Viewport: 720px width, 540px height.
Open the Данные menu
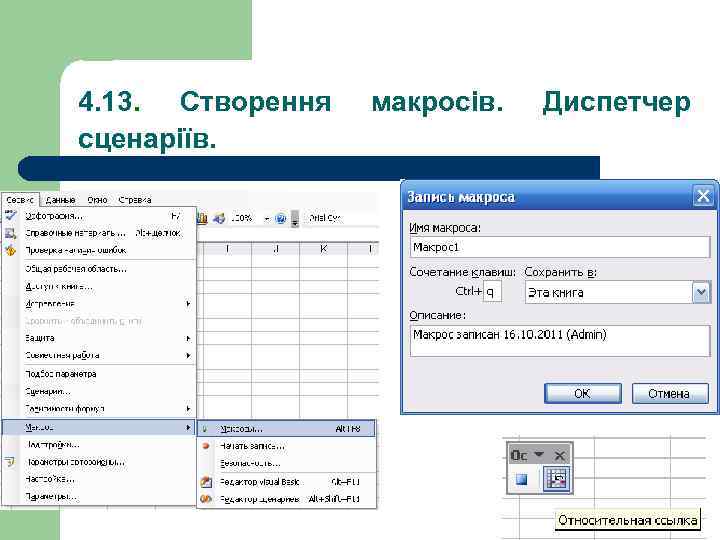[61, 200]
